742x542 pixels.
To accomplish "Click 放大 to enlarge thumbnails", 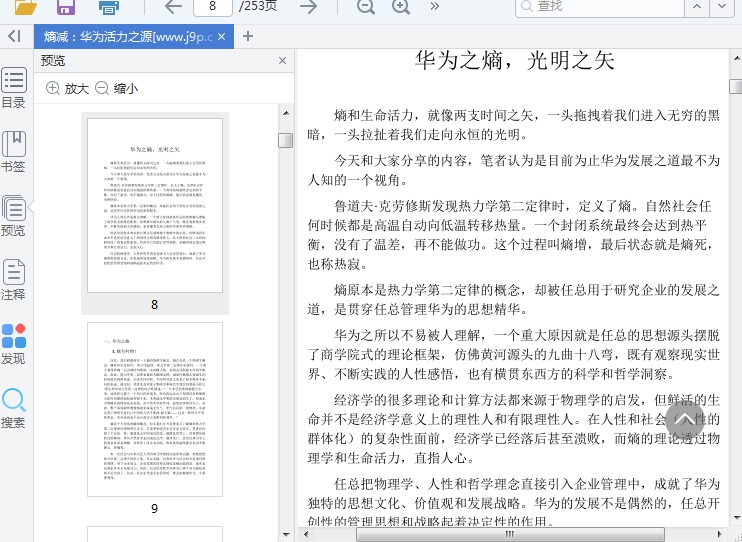I will (x=67, y=89).
